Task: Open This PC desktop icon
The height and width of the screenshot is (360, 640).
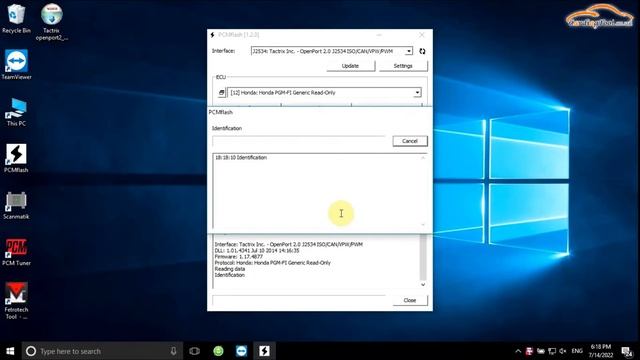Action: 16,112
